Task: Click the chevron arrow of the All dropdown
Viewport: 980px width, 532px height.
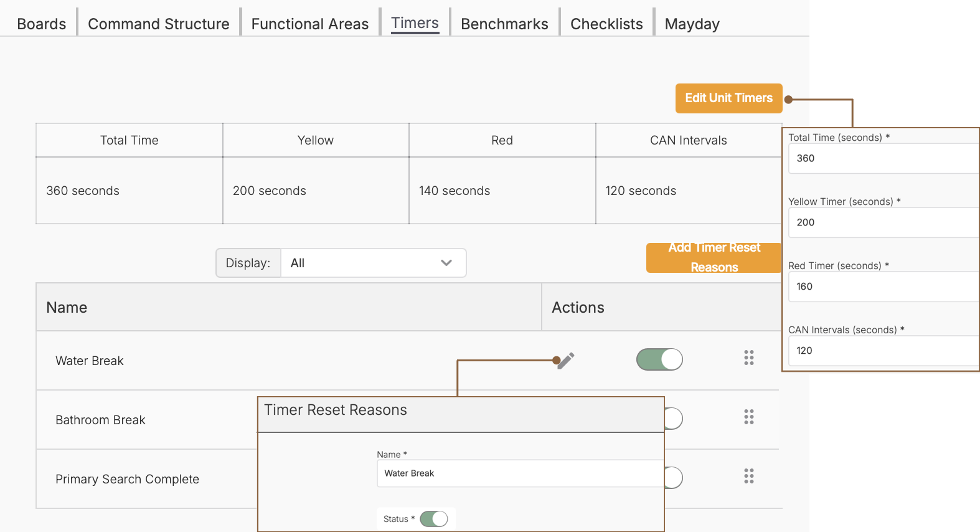Action: (446, 263)
